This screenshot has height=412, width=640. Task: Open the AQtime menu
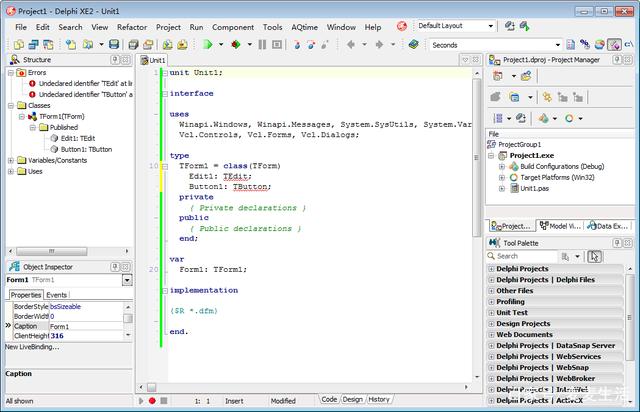click(x=304, y=27)
